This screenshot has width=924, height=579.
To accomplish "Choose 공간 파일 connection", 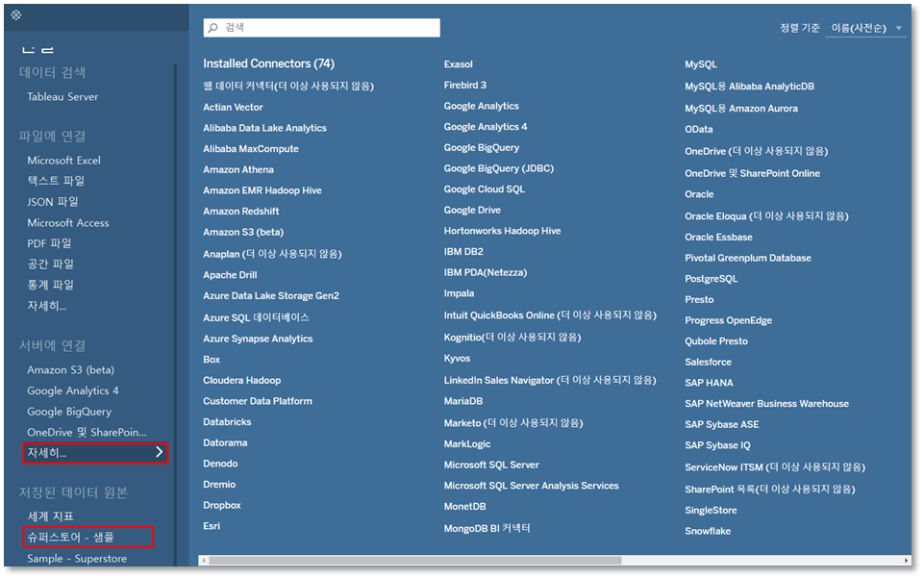I will point(50,264).
